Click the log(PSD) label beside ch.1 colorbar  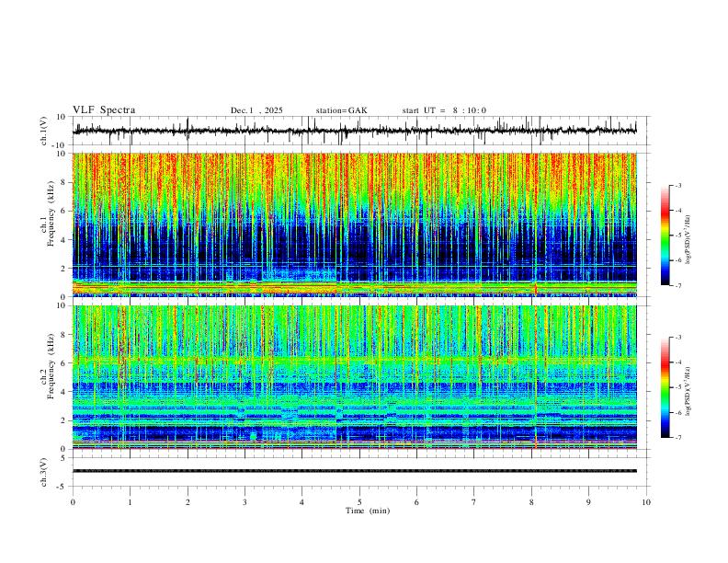coord(688,240)
